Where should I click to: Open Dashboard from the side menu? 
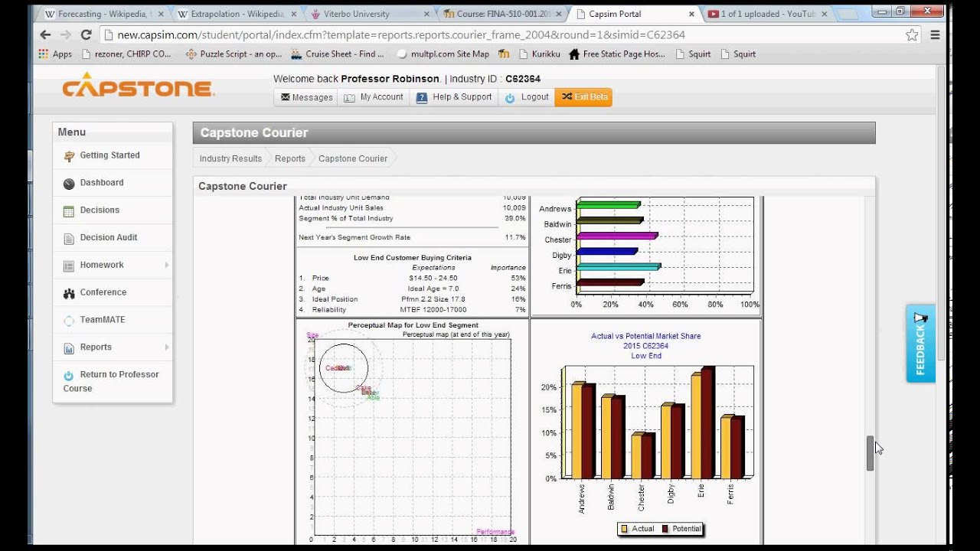(113, 183)
